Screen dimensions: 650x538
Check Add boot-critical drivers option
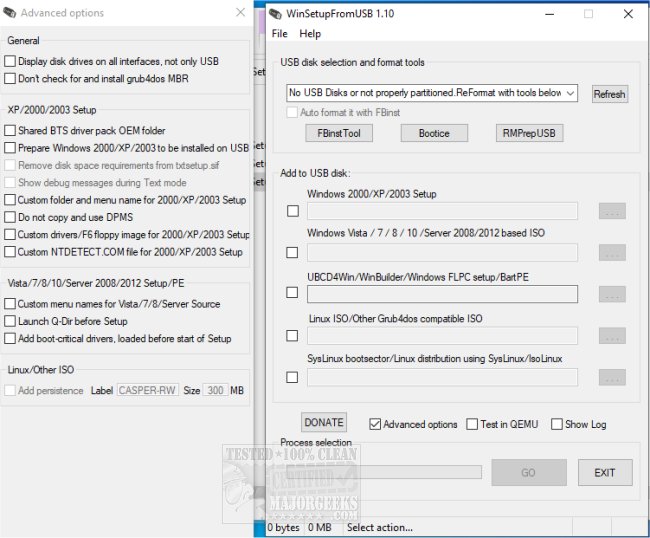[10, 339]
